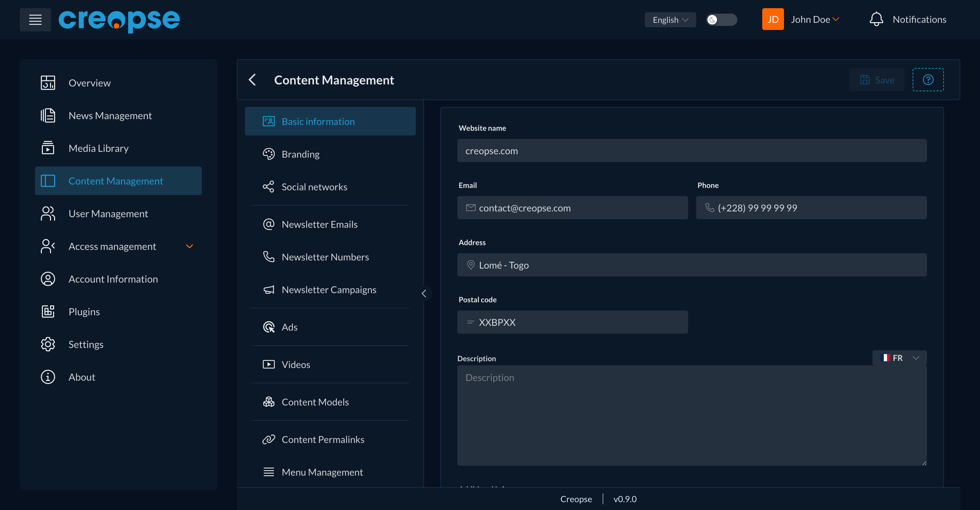Collapse the content submenu panel
980x510 pixels.
(424, 293)
